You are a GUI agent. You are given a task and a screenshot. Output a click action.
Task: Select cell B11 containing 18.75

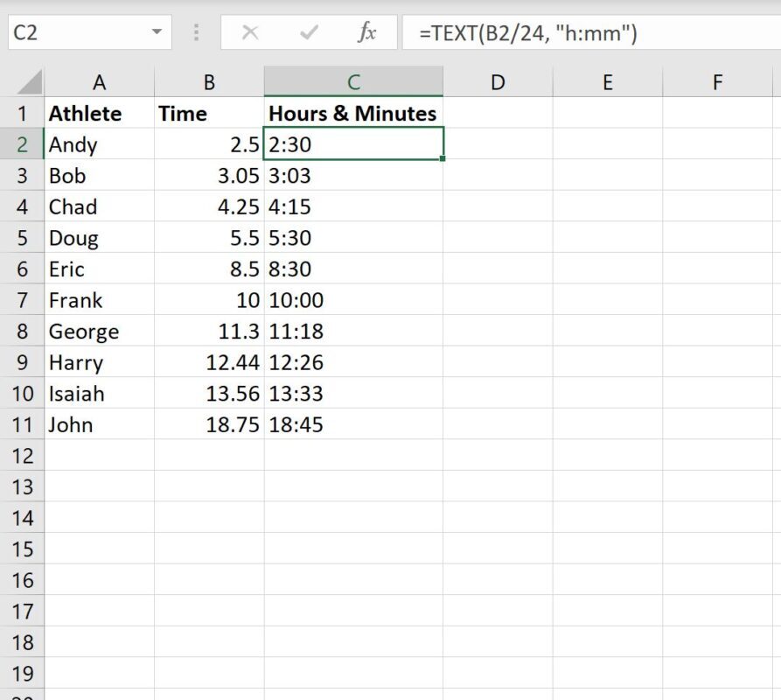(209, 424)
